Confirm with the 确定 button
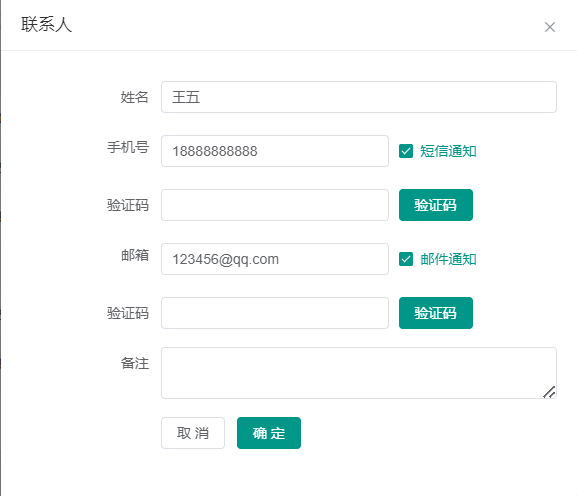This screenshot has width=577, height=496. tap(269, 433)
